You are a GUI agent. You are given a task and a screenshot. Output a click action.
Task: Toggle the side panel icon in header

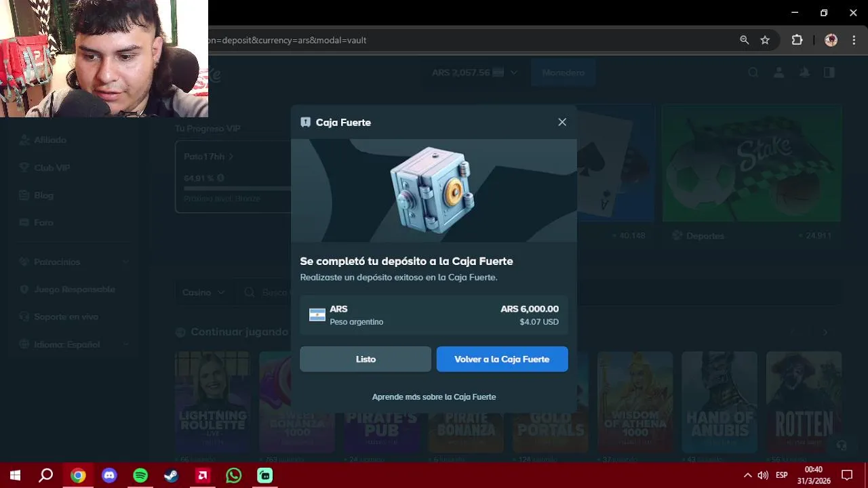click(x=829, y=73)
